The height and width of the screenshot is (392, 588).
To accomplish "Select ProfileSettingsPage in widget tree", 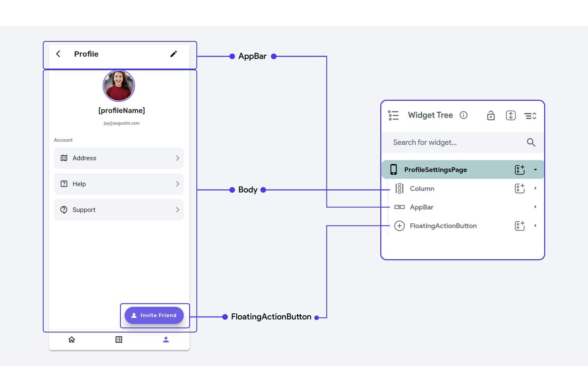I will (462, 170).
